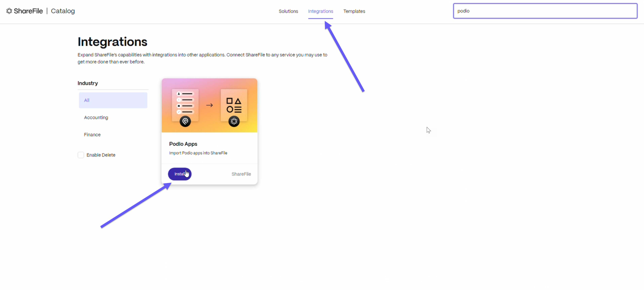The image size is (644, 290).
Task: Click the Industry filter heading
Action: click(x=88, y=83)
